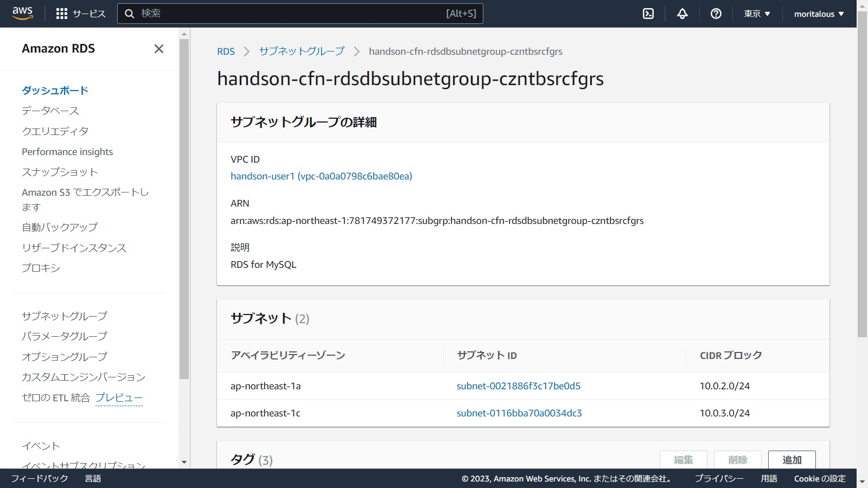
Task: Click フィードバック in the footer
Action: click(x=40, y=478)
